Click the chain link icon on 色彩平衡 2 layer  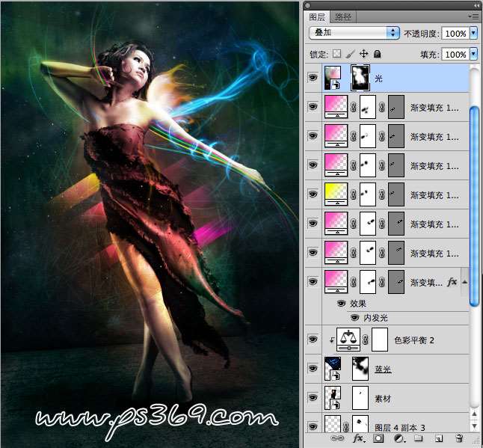click(366, 340)
